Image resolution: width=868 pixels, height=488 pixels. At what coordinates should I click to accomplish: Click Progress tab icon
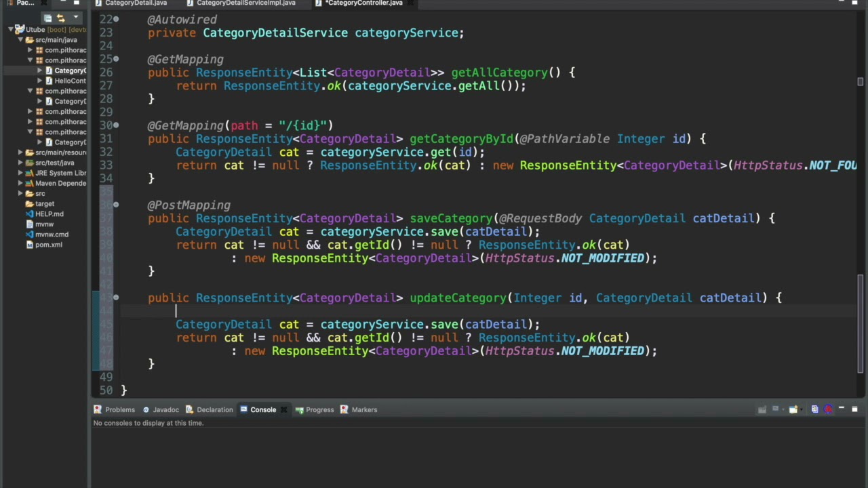click(299, 409)
